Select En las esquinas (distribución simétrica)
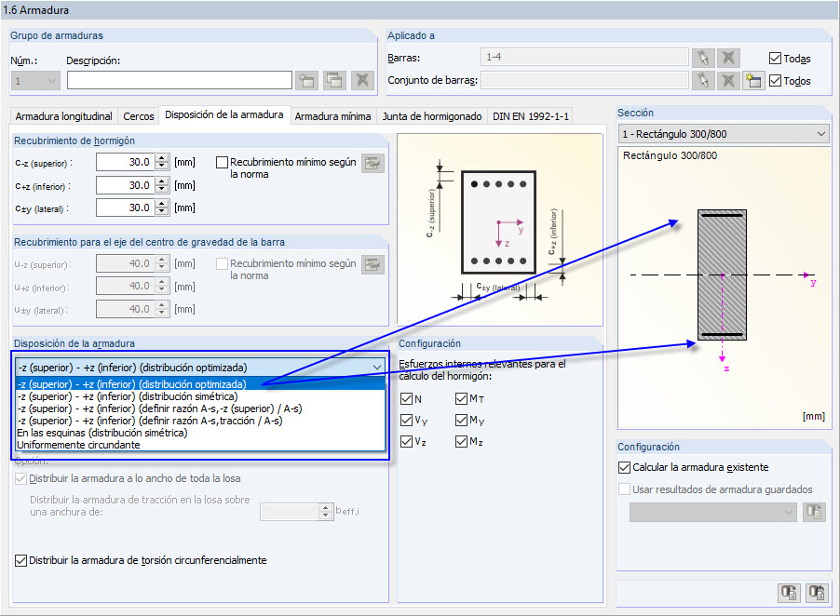The height and width of the screenshot is (616, 840). click(200, 433)
